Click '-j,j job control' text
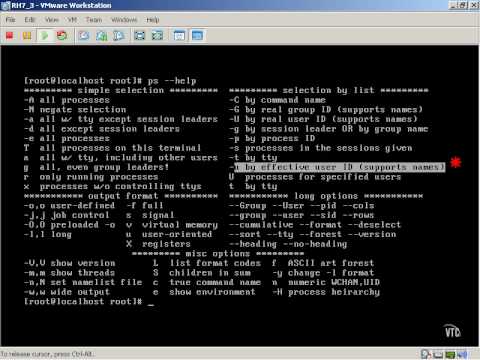Screen dimensions: 480x360 click(x=67, y=215)
